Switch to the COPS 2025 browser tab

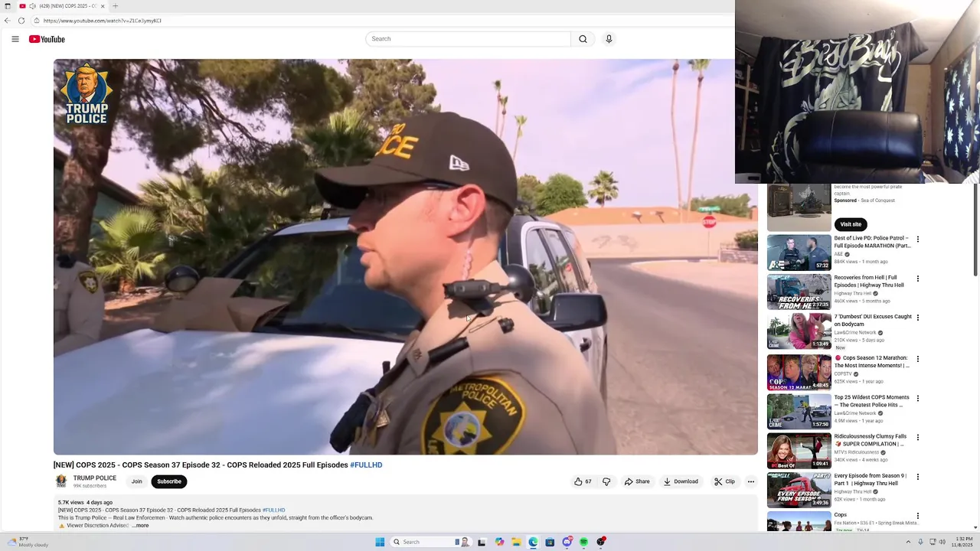pos(63,6)
